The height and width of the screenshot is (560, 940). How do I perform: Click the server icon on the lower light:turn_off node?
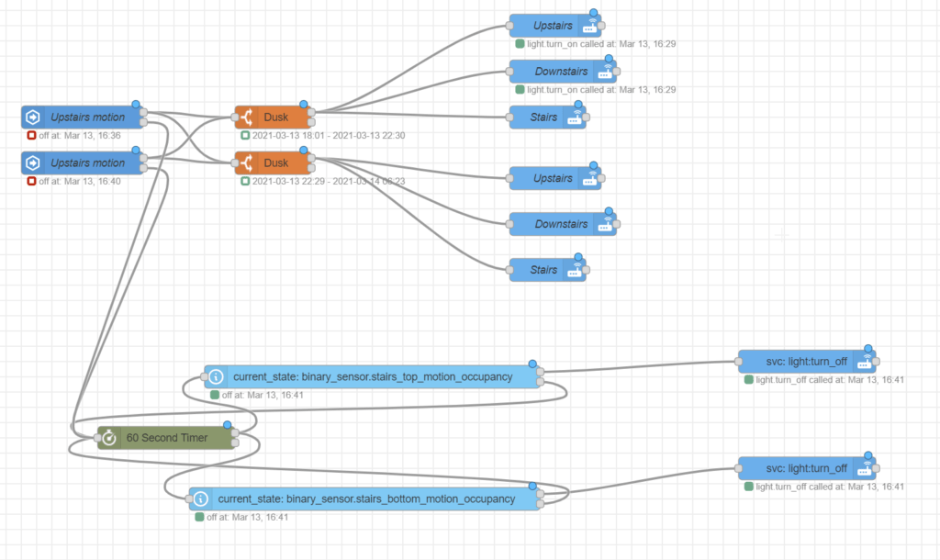[864, 468]
